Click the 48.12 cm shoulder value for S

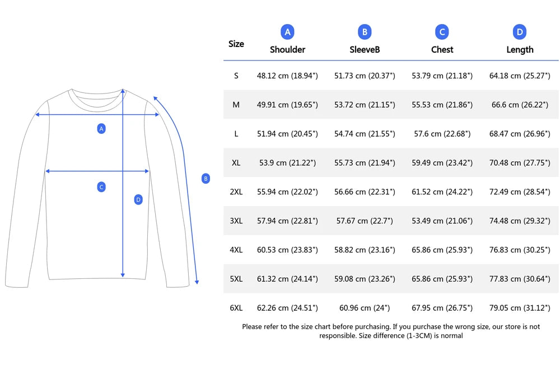[x=287, y=76]
